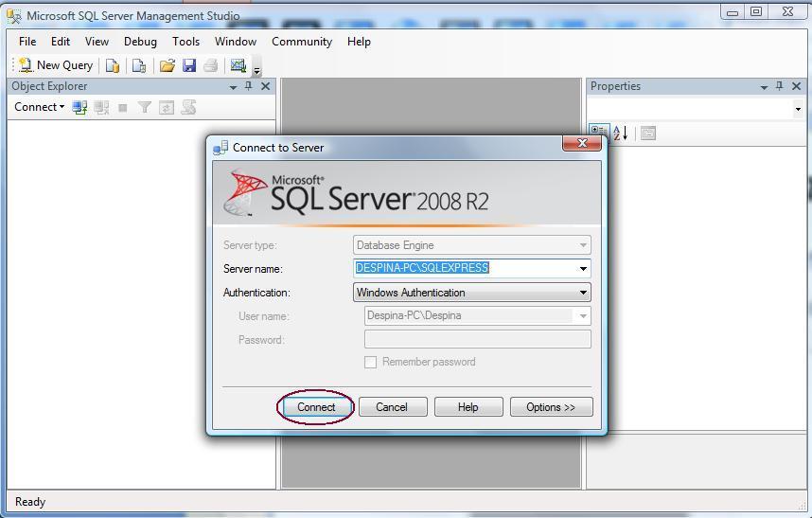The image size is (812, 518).
Task: Open the Server type dropdown
Action: pyautogui.click(x=471, y=245)
